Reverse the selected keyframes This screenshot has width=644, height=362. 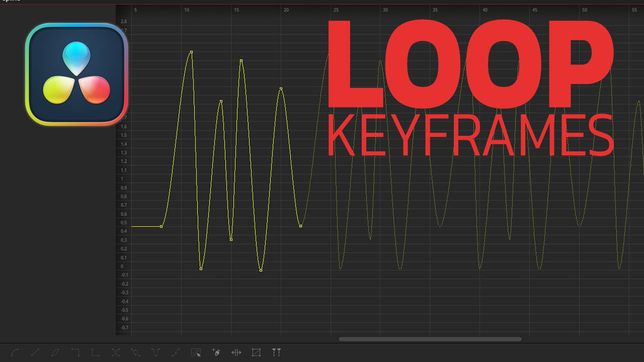(116, 352)
